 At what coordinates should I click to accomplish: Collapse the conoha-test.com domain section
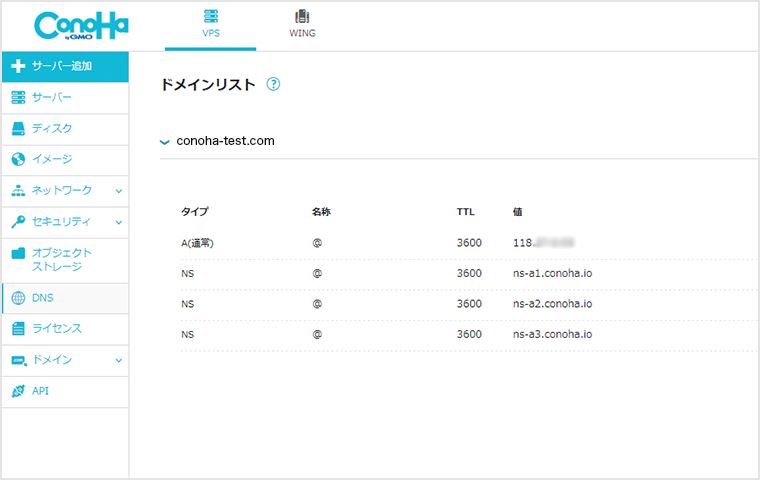click(165, 142)
